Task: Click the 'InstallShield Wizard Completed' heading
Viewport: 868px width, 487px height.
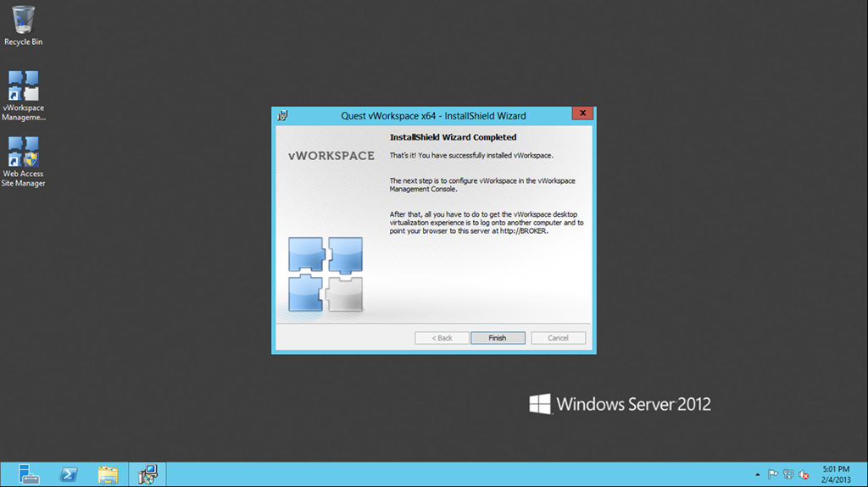Action: point(453,137)
